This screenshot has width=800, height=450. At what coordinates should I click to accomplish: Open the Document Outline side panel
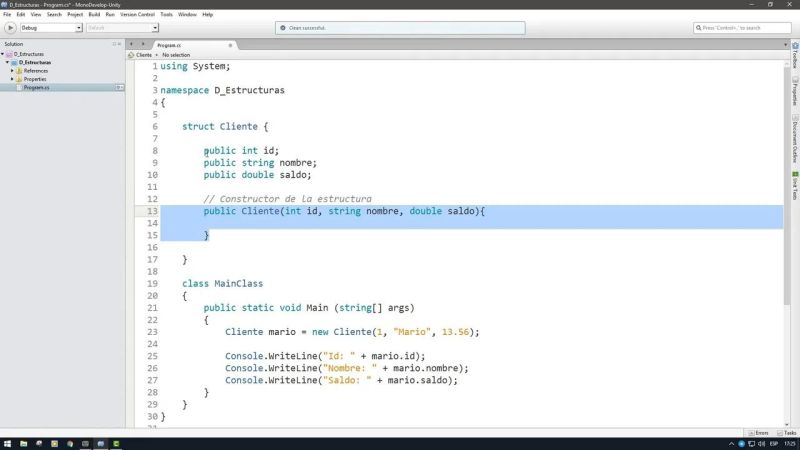point(795,139)
